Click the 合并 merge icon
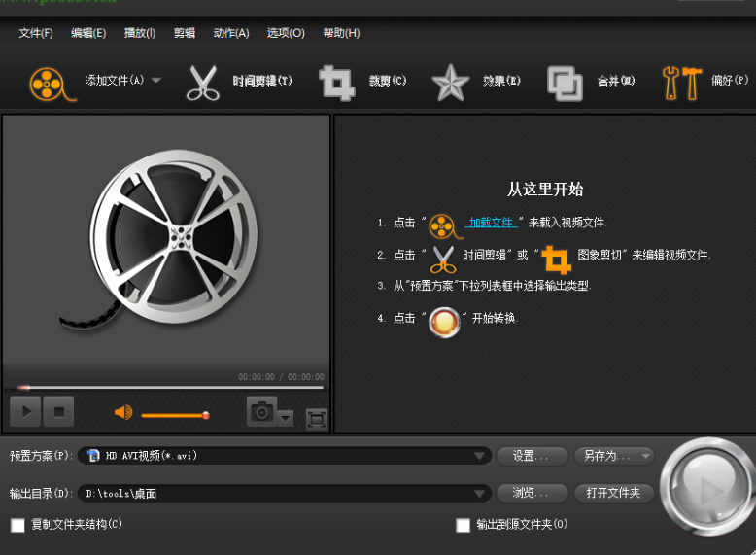The width and height of the screenshot is (756, 555). point(565,83)
